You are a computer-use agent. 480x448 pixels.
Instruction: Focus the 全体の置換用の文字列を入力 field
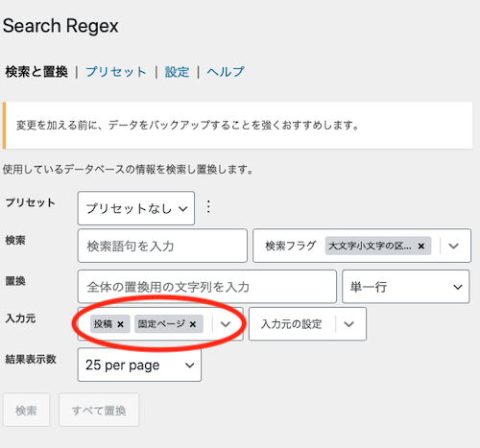point(207,287)
